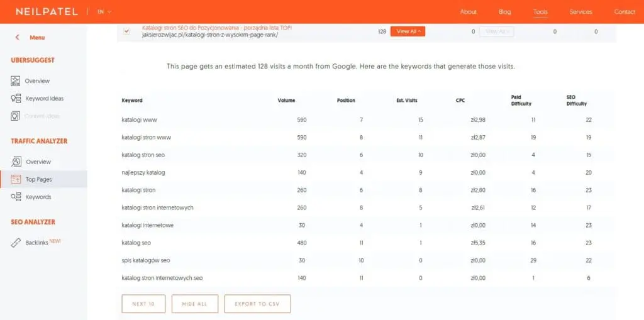Select keyword 'katalogi stron www'

point(146,138)
